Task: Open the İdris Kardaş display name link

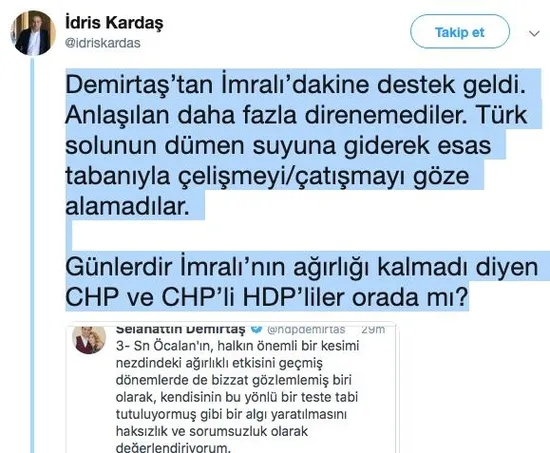Action: (114, 23)
